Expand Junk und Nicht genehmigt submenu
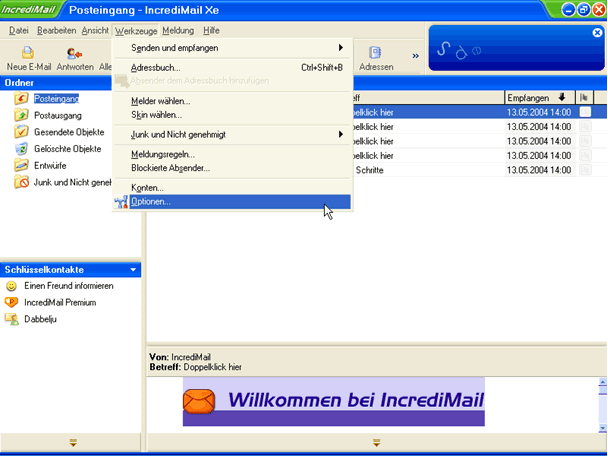 pyautogui.click(x=232, y=135)
